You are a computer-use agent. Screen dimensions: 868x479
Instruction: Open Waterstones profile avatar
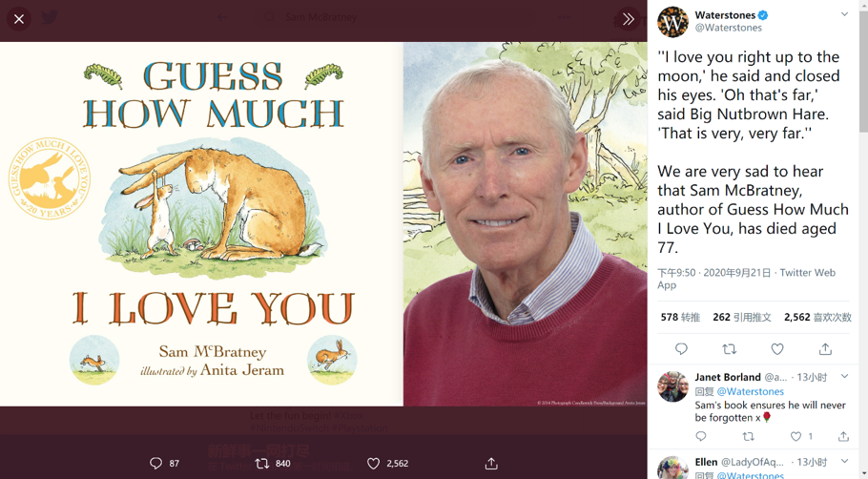[672, 21]
